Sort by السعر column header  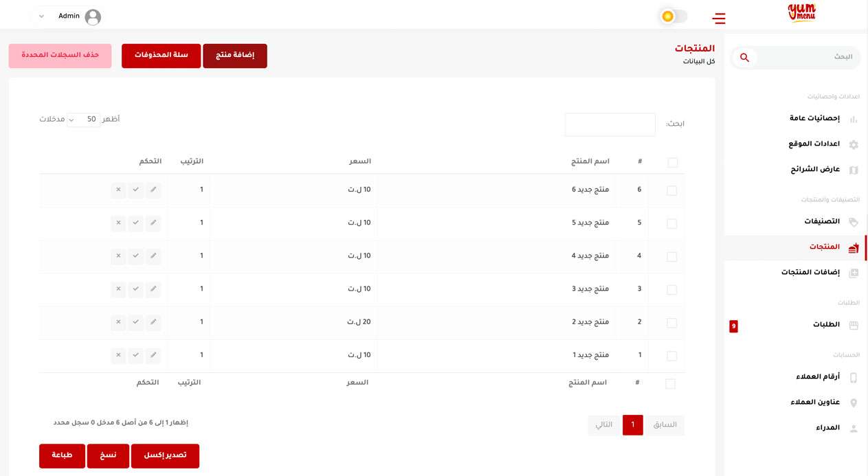coord(359,161)
